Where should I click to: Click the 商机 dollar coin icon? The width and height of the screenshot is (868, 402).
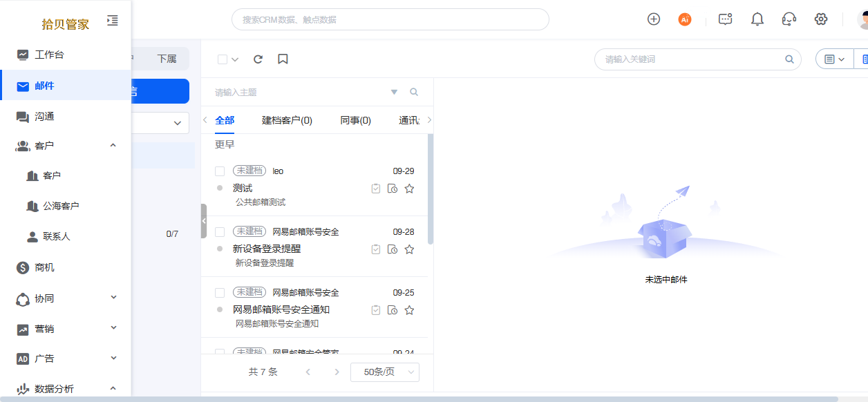pyautogui.click(x=23, y=267)
